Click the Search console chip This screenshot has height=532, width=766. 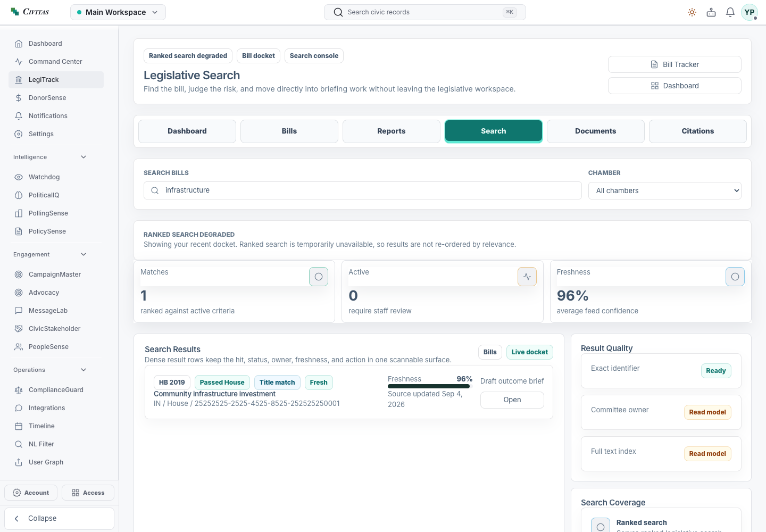(x=314, y=56)
